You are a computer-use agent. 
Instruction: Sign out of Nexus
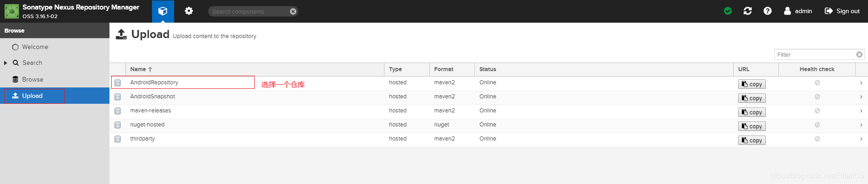click(842, 11)
